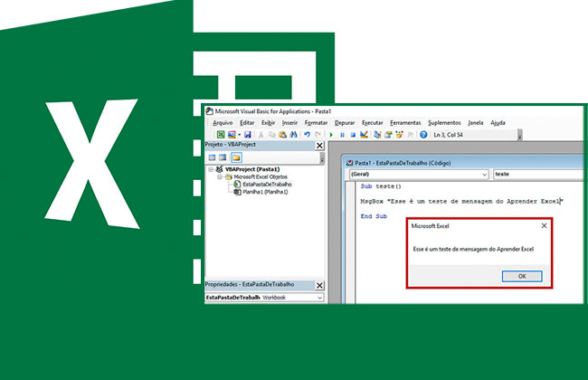Click the MsgBox code line in editor
This screenshot has width=588, height=380.
(x=461, y=202)
